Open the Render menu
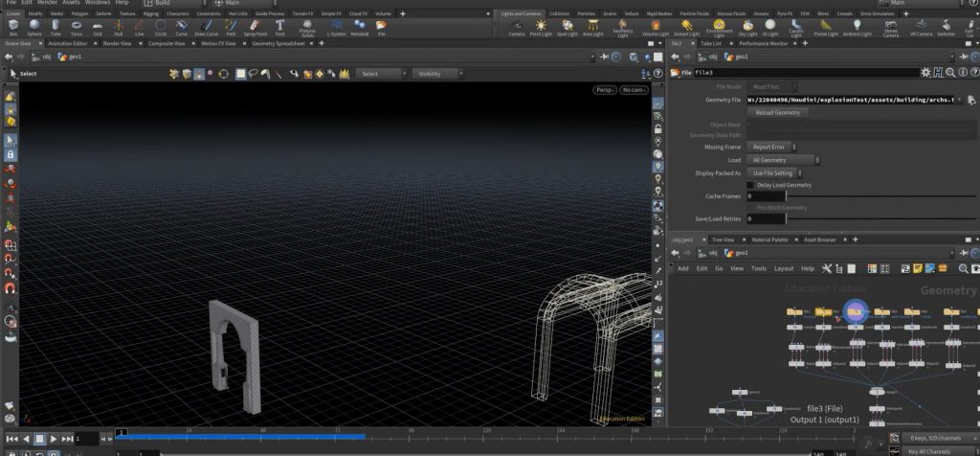The image size is (980, 456). tap(46, 3)
